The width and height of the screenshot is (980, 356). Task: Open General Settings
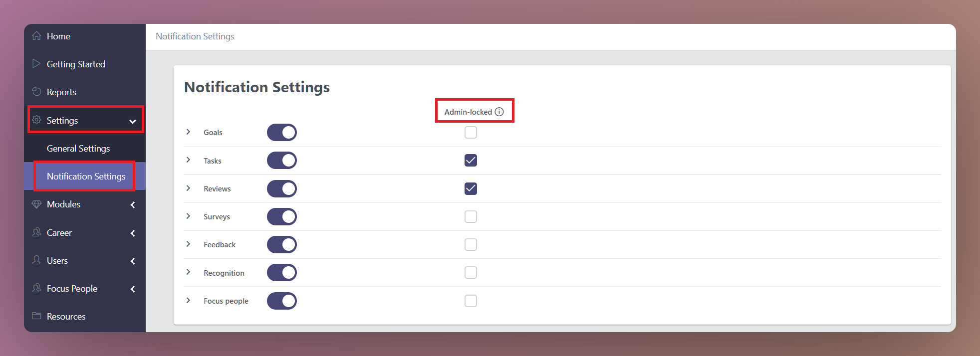(x=78, y=148)
